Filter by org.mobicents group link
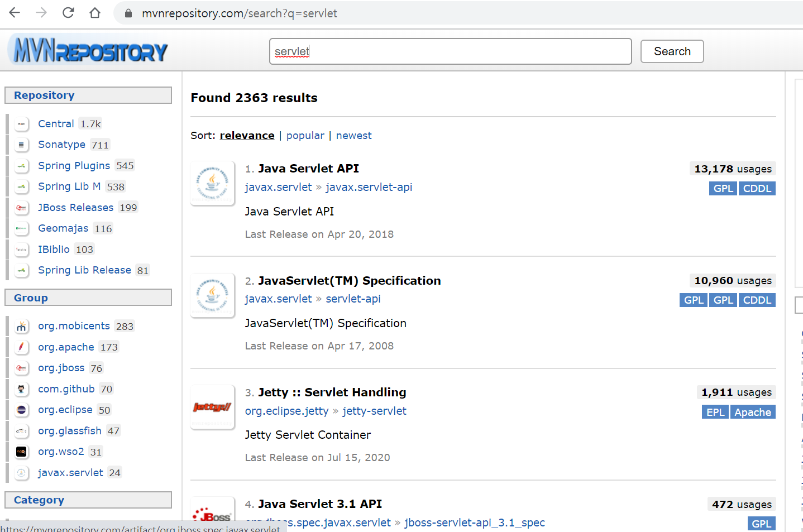Viewport: 803px width, 532px height. click(74, 326)
